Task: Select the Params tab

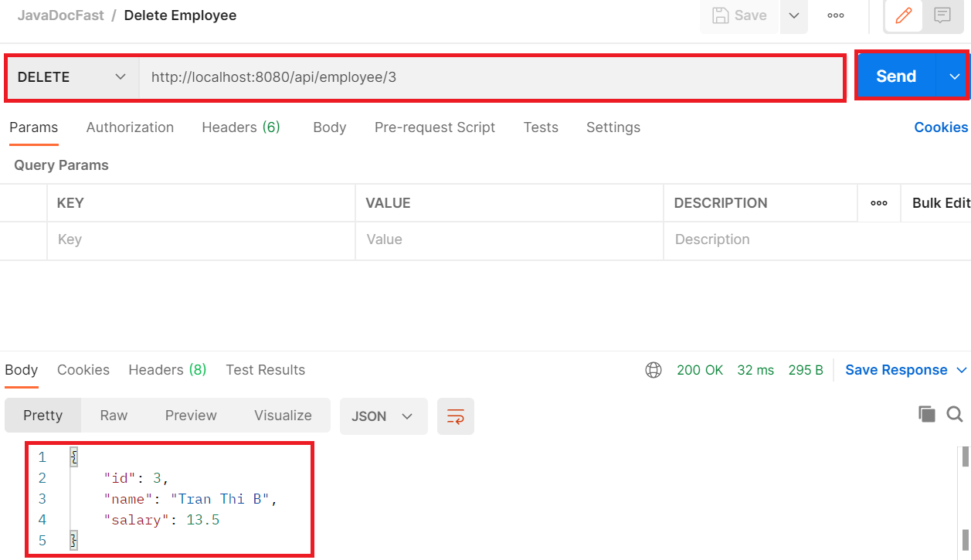Action: 33,127
